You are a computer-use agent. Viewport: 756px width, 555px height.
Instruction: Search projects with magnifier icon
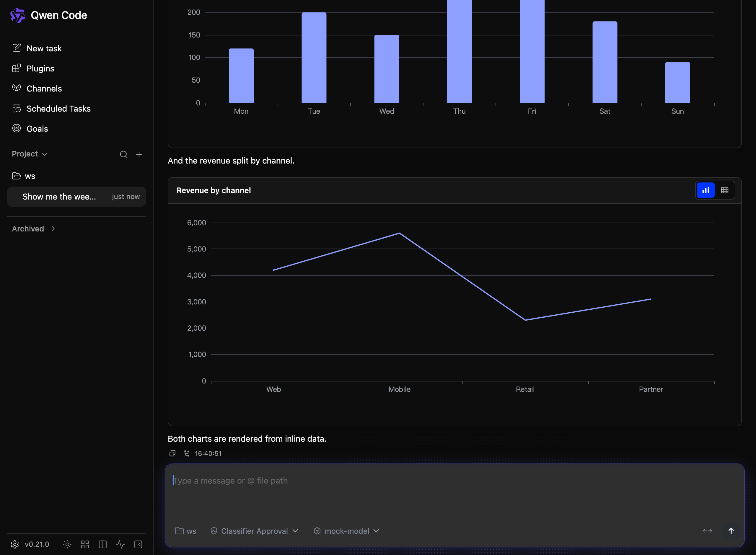pos(124,154)
